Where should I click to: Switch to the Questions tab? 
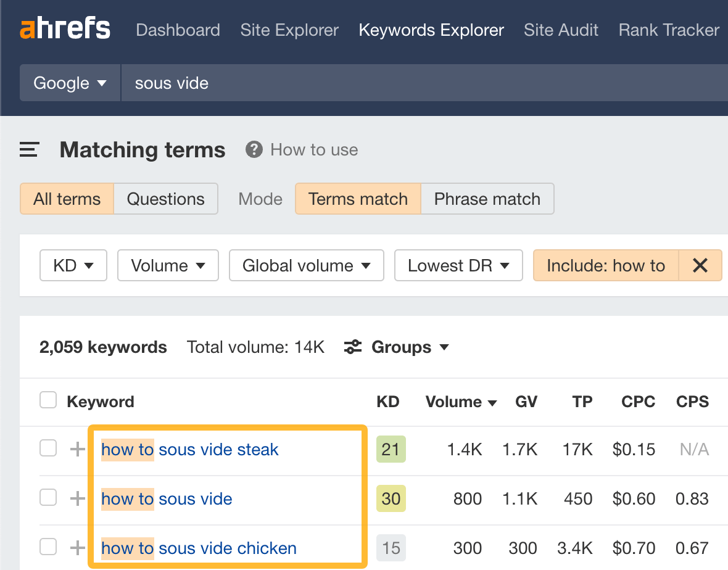pos(165,199)
